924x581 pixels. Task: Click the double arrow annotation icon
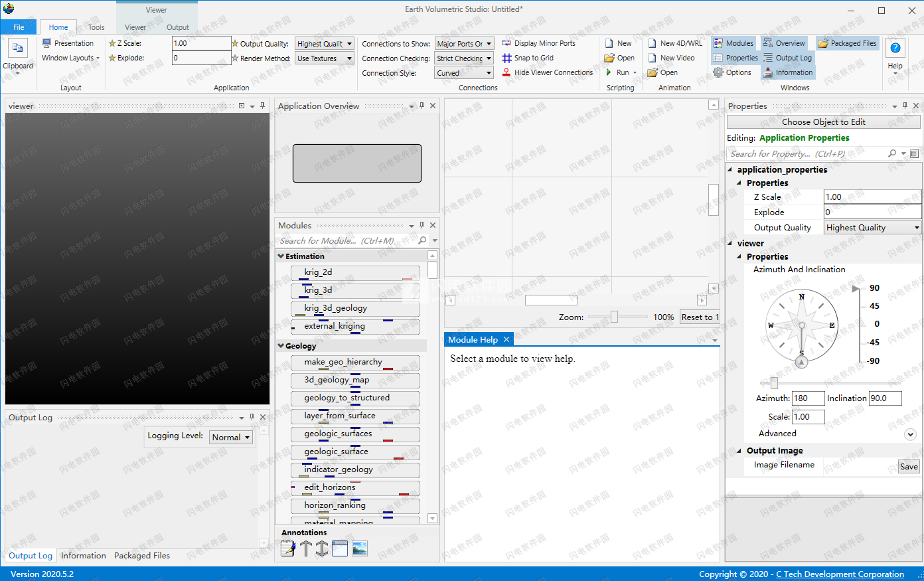tap(322, 548)
